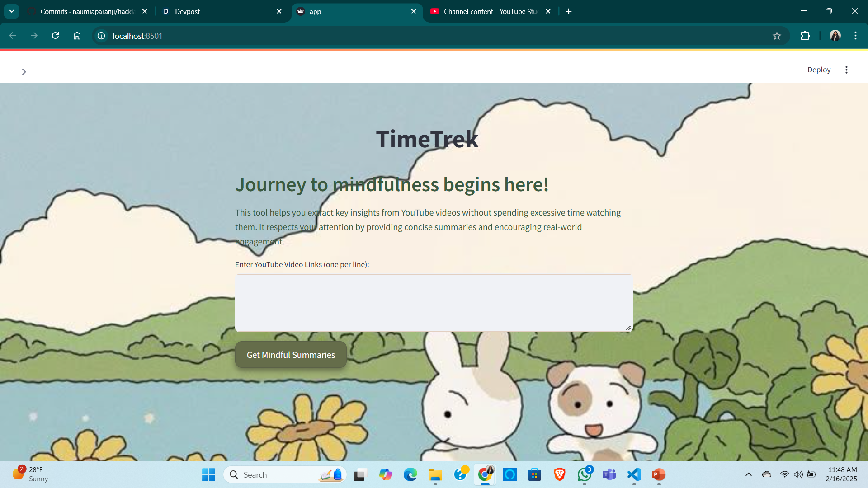Screen dimensions: 868x488
Task: Open WhatsApp from the taskbar
Action: tap(584, 474)
